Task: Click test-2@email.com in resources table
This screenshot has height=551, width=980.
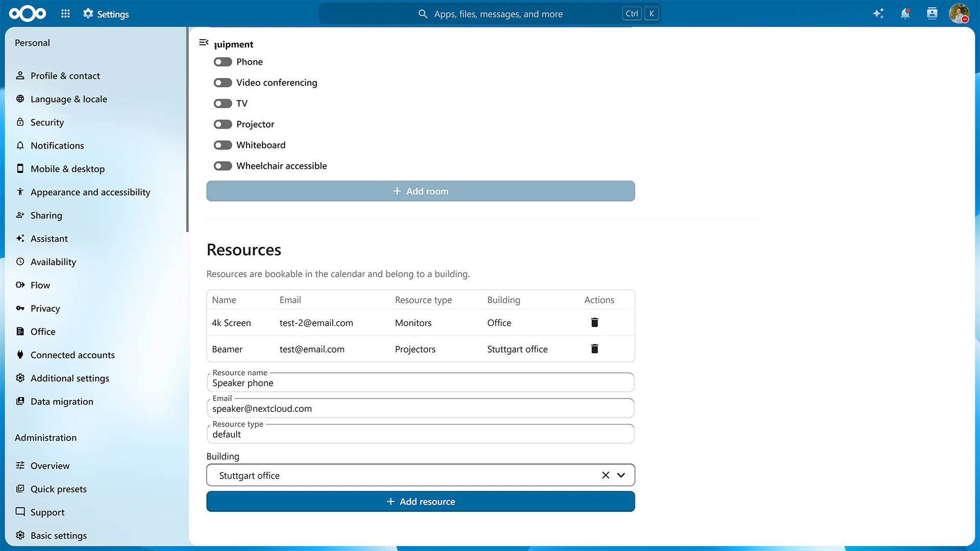Action: click(316, 323)
